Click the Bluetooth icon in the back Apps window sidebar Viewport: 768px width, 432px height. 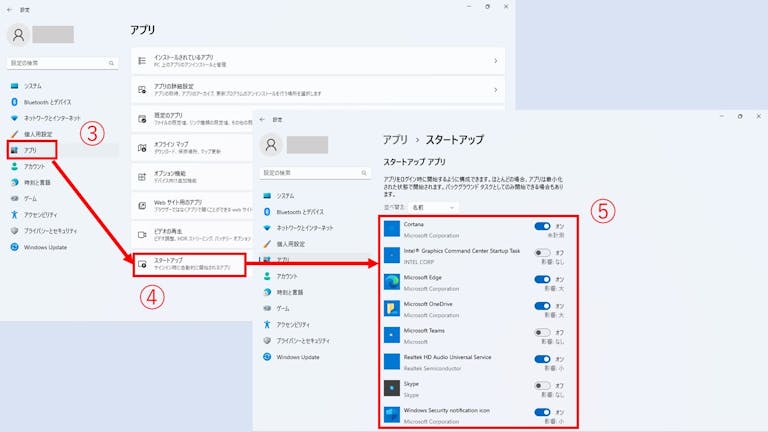[x=15, y=102]
